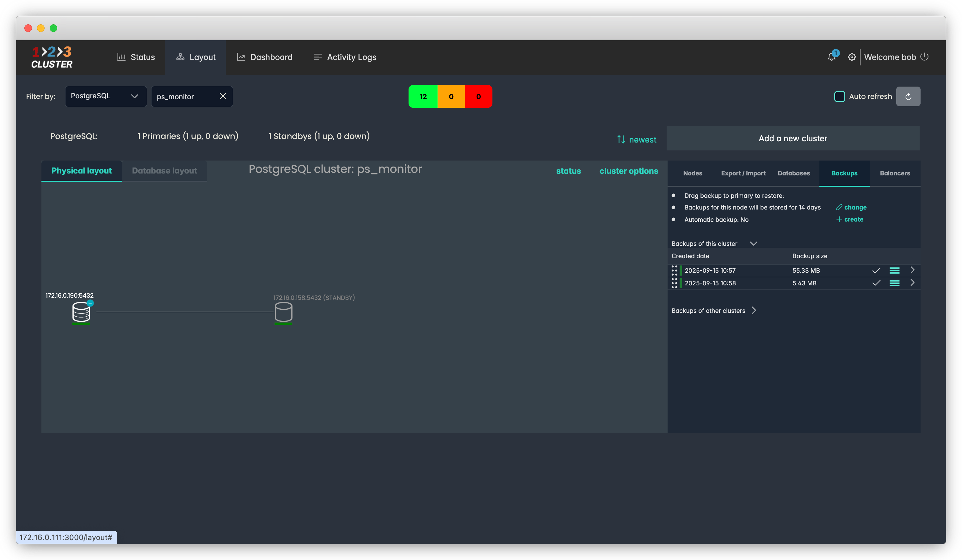962x560 pixels.
Task: Click the power logout icon
Action: pyautogui.click(x=924, y=57)
